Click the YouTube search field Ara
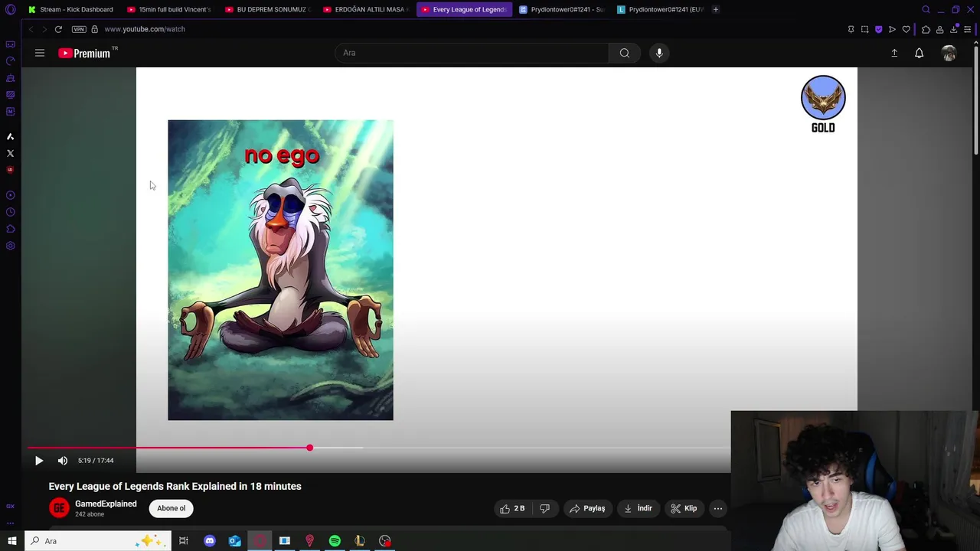This screenshot has height=551, width=980. (472, 53)
